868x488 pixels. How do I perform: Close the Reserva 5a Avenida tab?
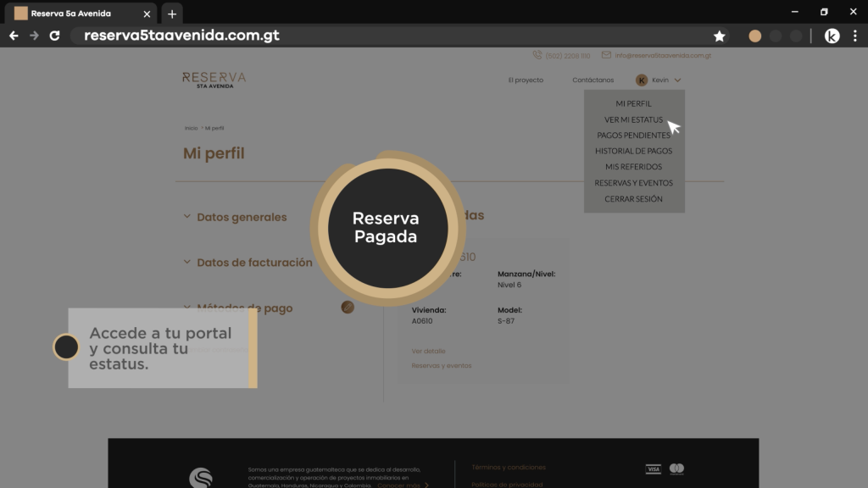pos(147,14)
